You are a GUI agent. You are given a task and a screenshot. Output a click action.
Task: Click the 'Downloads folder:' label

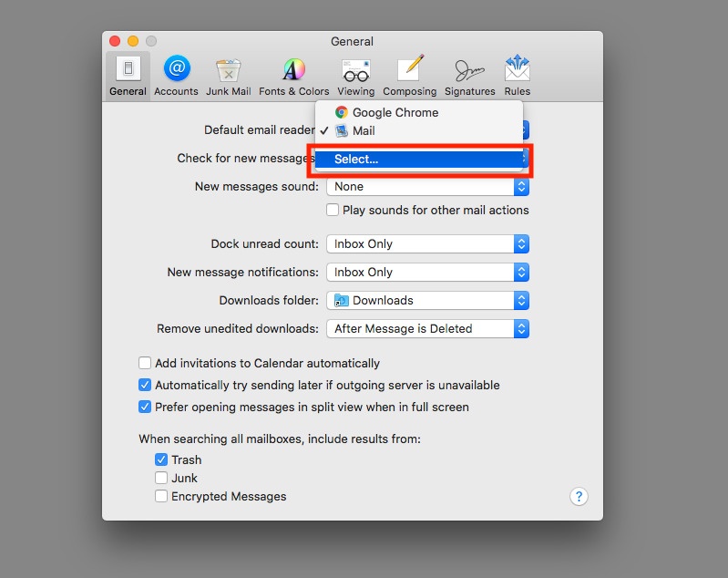(x=269, y=301)
